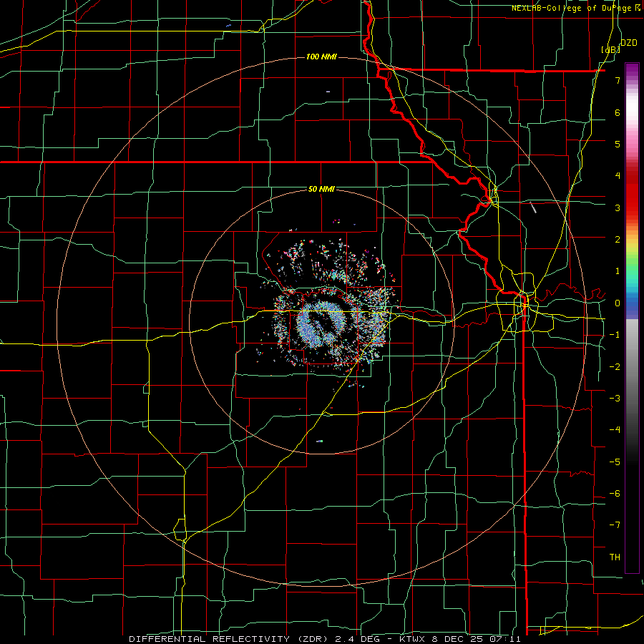This screenshot has width=644, height=644.
Task: Click the 5 value on the legend
Action: point(618,144)
